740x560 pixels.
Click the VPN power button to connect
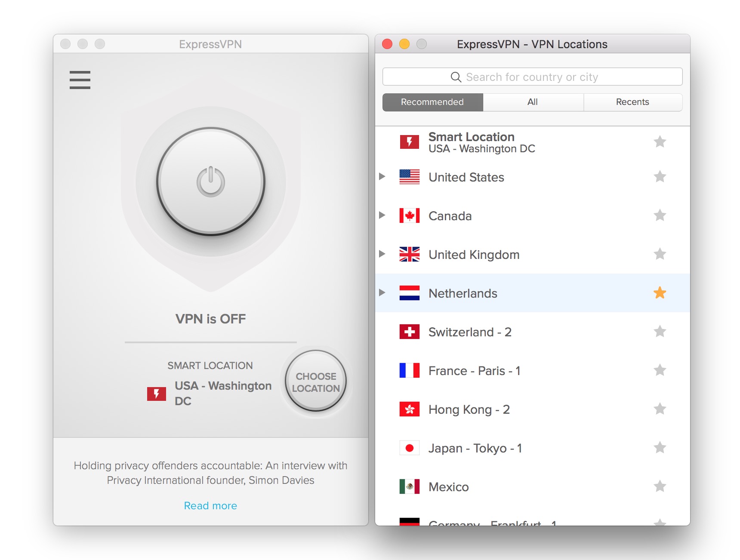210,182
